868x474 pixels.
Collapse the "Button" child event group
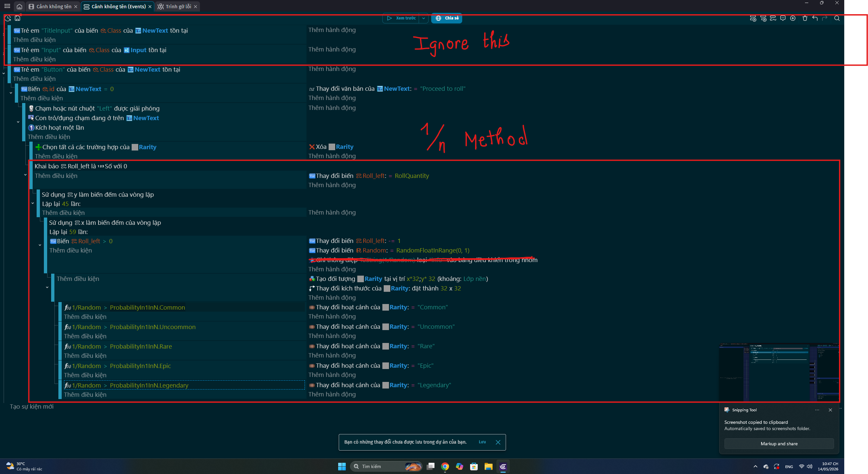pos(3,73)
